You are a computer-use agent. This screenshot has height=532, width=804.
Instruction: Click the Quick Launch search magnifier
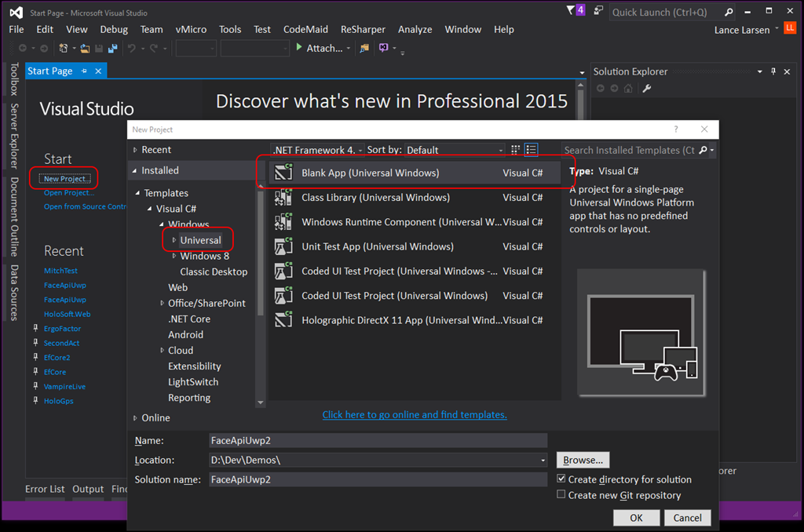[x=729, y=13]
